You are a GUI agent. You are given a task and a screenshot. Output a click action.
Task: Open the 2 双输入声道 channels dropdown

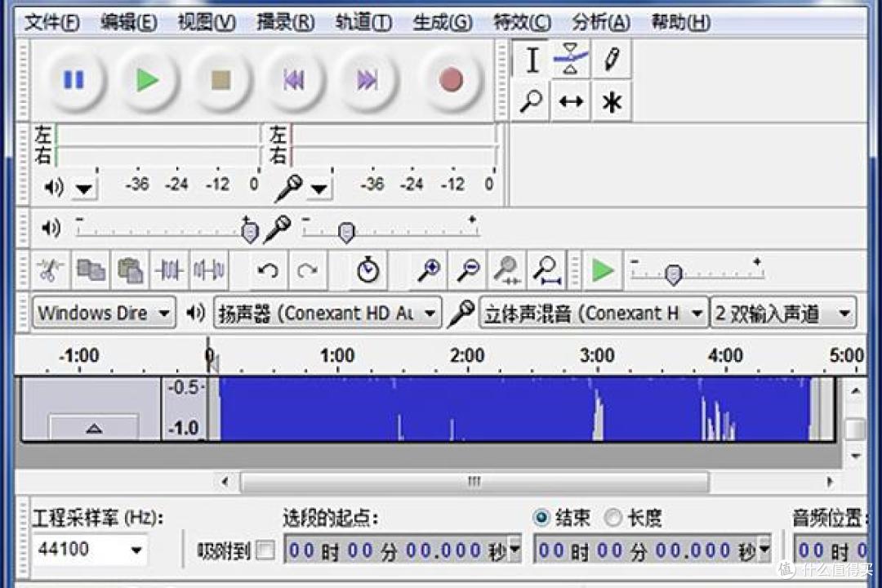(783, 313)
